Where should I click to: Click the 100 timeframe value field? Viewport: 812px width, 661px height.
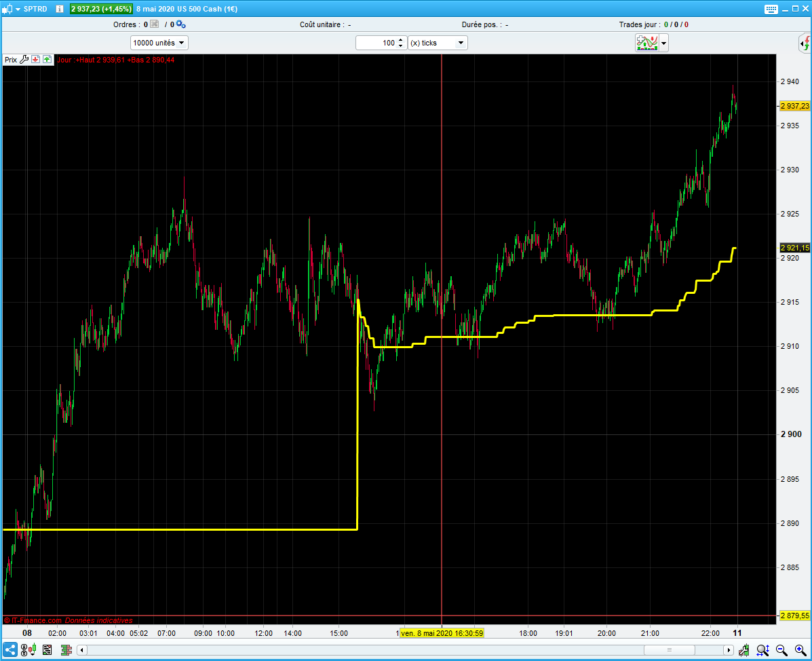click(x=376, y=43)
